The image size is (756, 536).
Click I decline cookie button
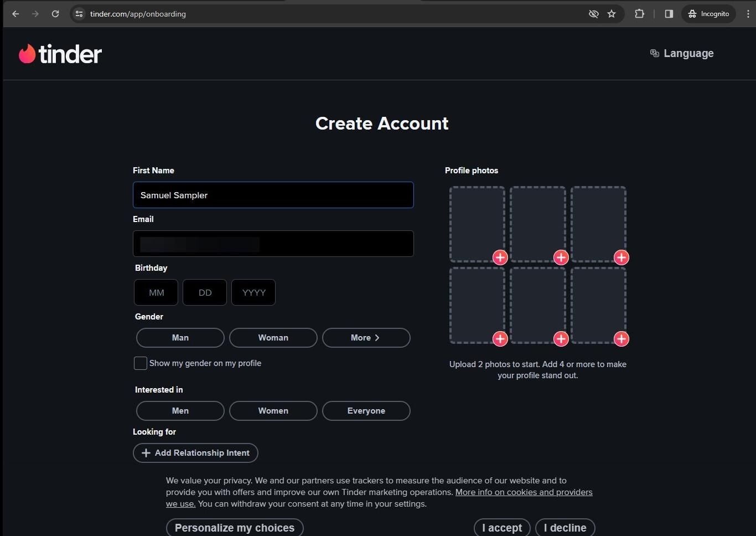click(x=565, y=528)
